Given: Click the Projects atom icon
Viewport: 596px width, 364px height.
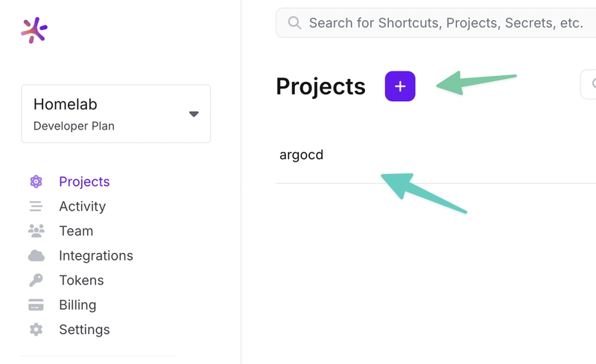Looking at the screenshot, I should click(x=36, y=182).
